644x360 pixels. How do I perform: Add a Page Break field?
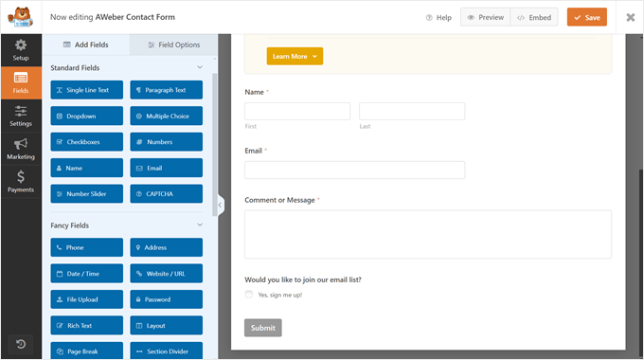pos(87,351)
